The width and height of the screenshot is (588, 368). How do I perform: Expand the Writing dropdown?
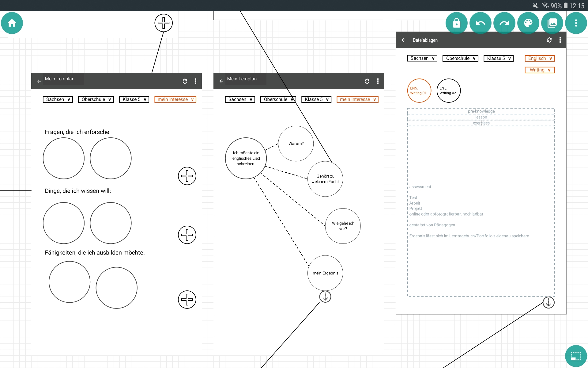[540, 70]
